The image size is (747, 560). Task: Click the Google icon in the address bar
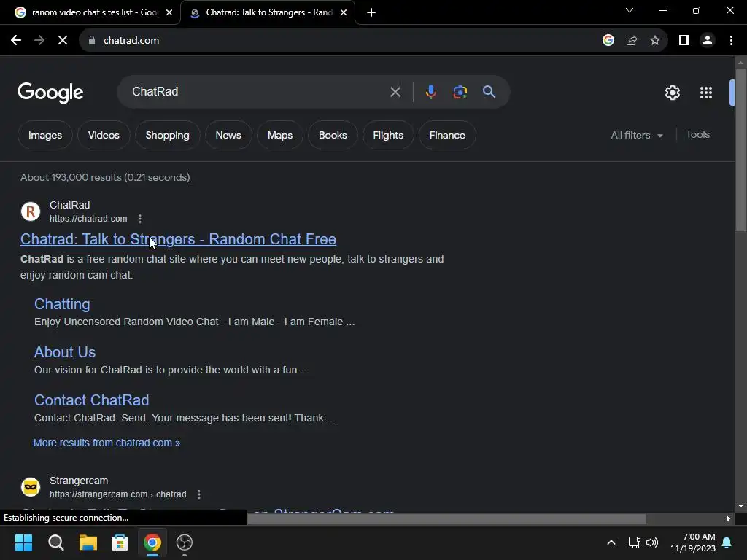click(608, 41)
